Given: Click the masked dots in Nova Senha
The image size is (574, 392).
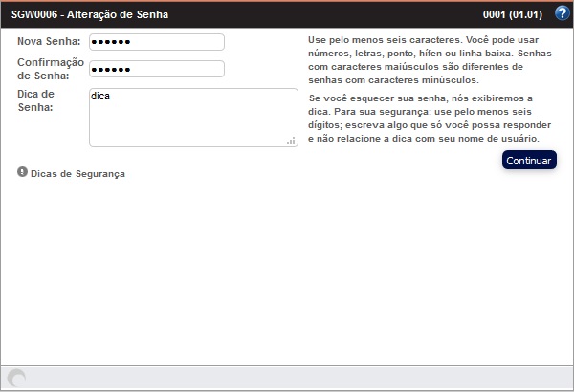Looking at the screenshot, I should click(x=111, y=43).
